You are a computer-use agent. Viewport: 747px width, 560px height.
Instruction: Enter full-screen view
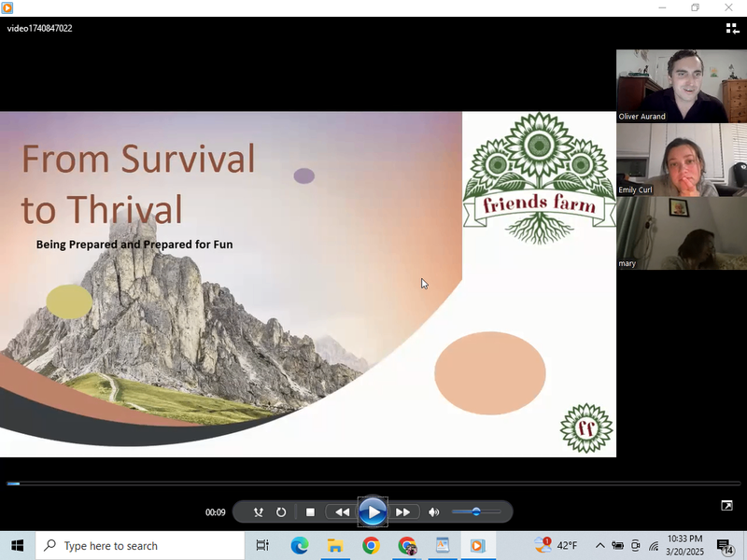726,506
